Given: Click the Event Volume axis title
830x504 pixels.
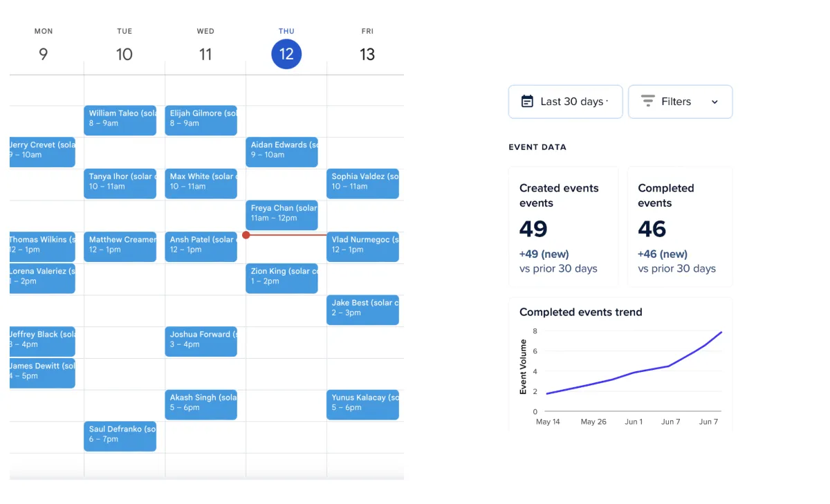Looking at the screenshot, I should pyautogui.click(x=524, y=368).
